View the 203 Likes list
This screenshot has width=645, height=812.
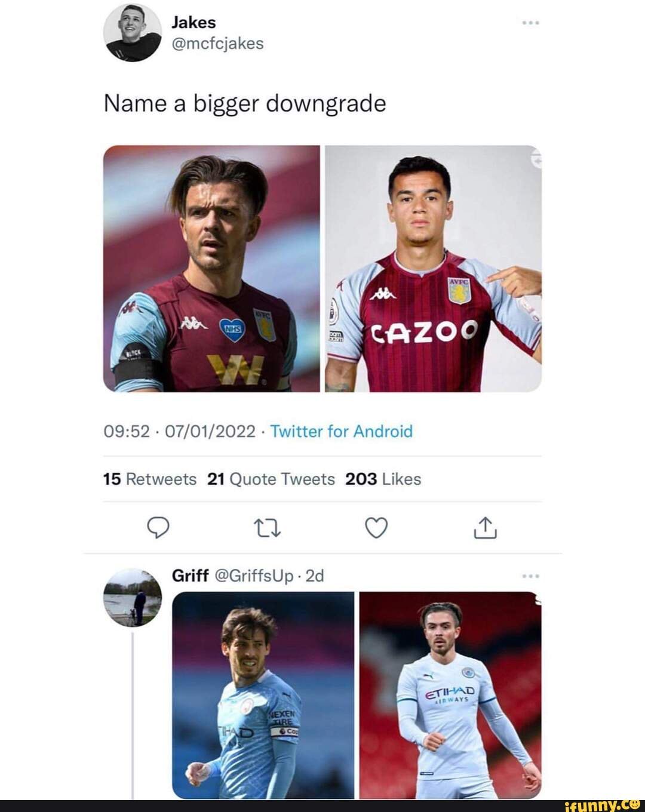pyautogui.click(x=383, y=479)
